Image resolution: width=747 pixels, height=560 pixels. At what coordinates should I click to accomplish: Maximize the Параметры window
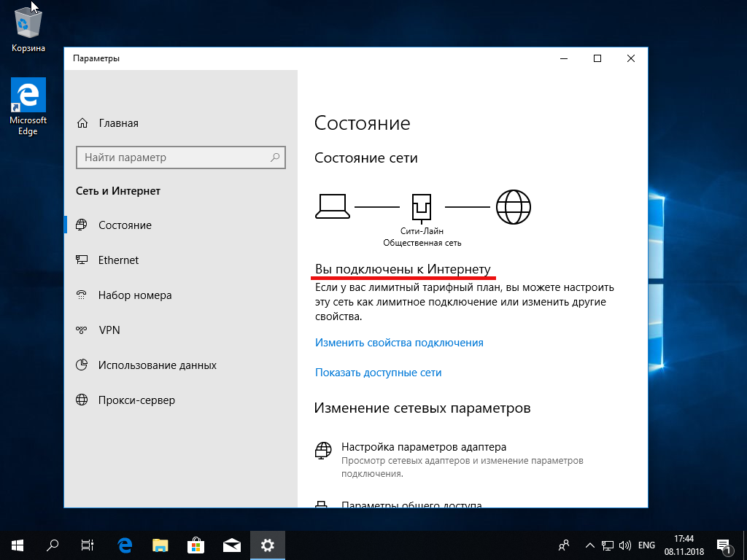(597, 58)
